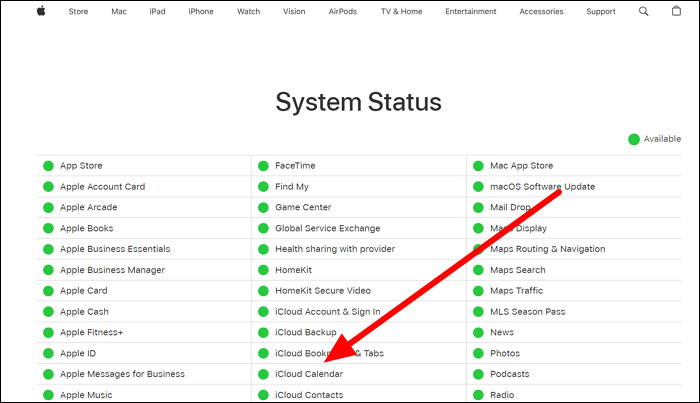700x403 pixels.
Task: Select the Mail Drop entry
Action: (510, 208)
